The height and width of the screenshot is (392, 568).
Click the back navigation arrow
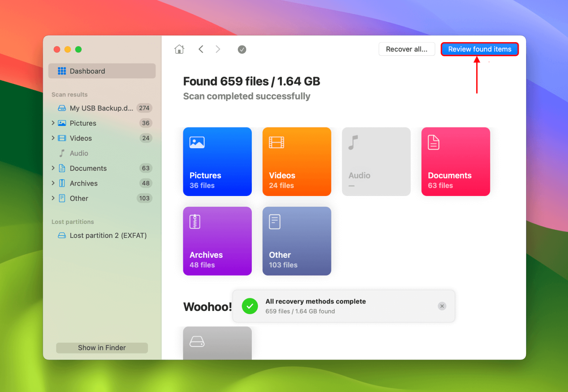tap(201, 49)
